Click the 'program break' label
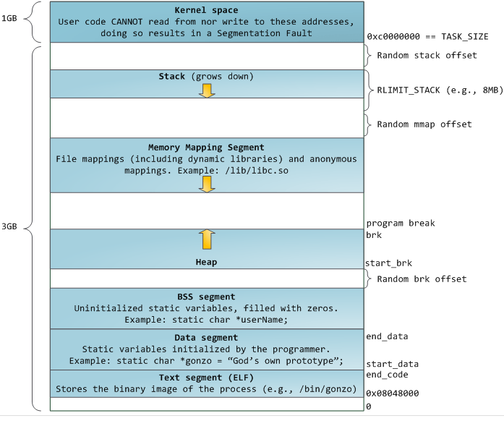504x421 pixels. tap(401, 224)
